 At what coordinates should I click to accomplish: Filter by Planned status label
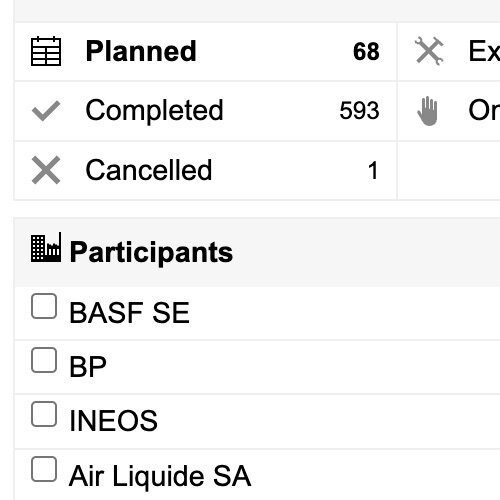[x=141, y=51]
